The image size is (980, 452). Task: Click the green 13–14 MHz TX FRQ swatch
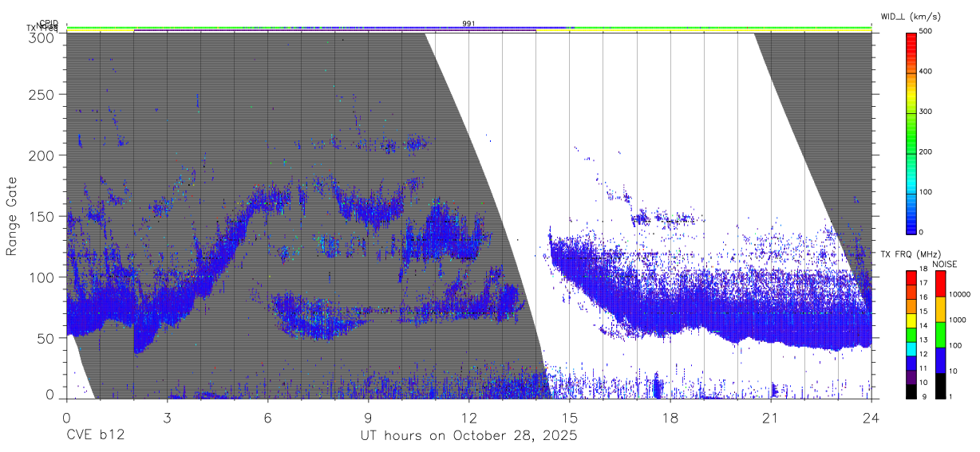click(911, 334)
